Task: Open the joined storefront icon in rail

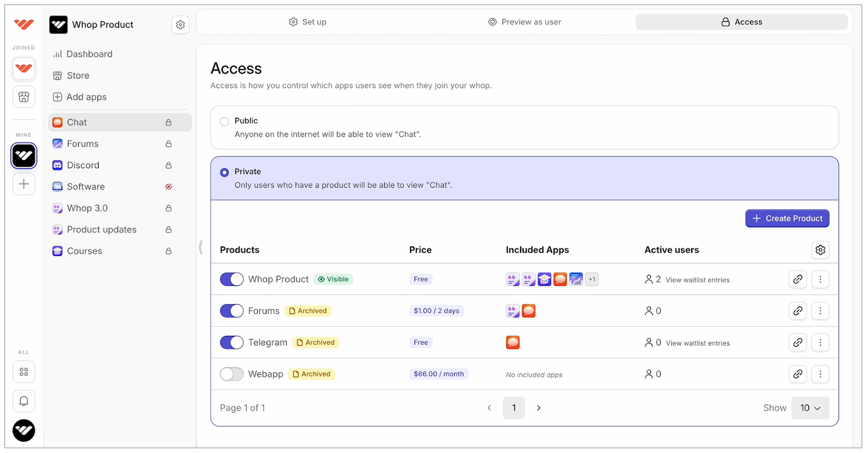Action: pos(24,97)
